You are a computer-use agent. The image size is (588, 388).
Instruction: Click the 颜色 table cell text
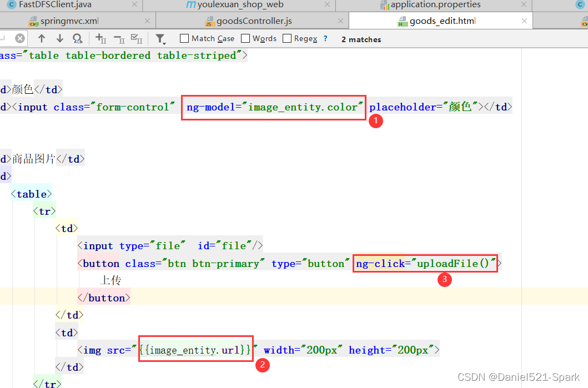pos(23,89)
